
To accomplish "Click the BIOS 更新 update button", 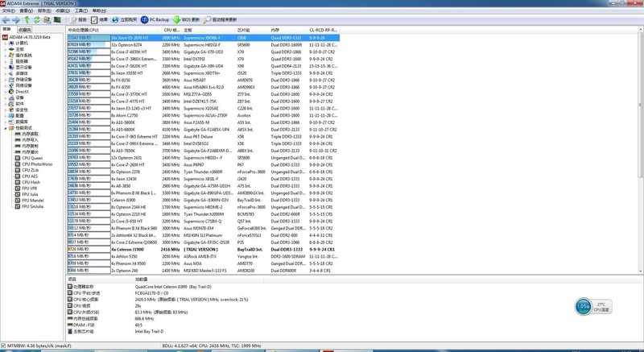I will (186, 19).
